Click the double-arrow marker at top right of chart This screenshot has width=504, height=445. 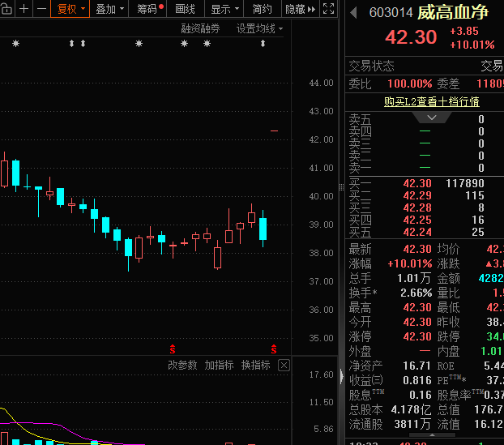(263, 44)
